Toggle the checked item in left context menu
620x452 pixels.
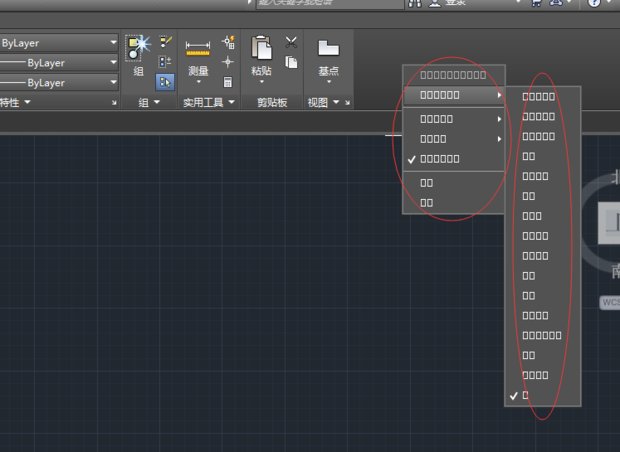pos(440,158)
